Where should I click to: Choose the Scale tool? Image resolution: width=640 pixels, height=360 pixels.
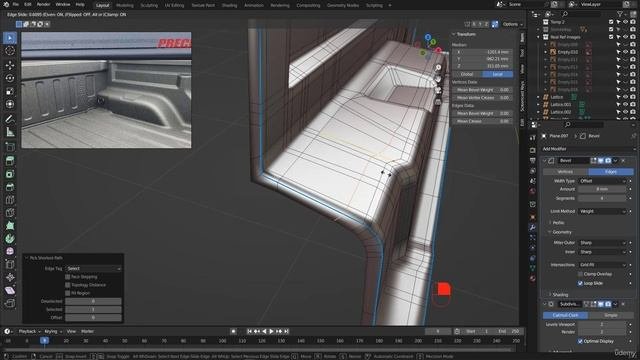[10, 91]
